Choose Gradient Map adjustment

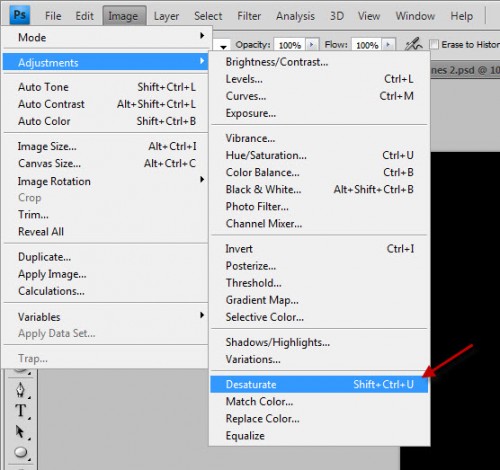[319, 300]
